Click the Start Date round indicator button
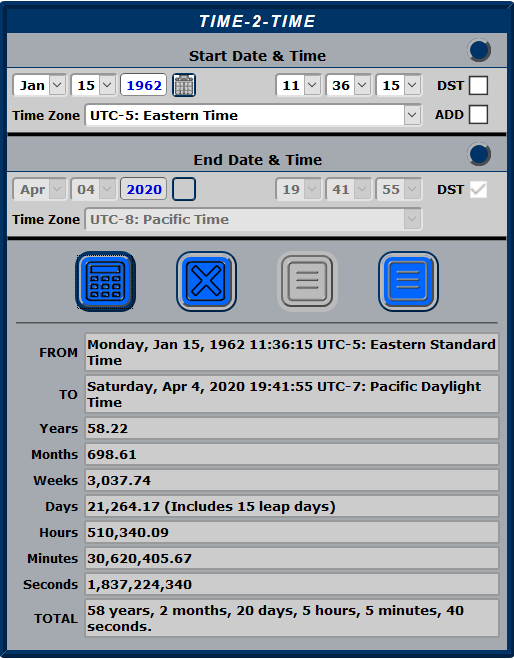514x659 pixels. (479, 50)
